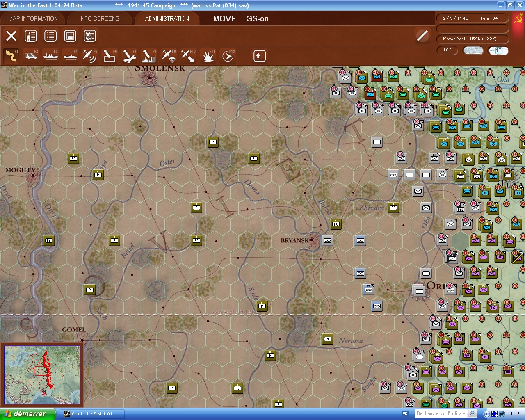Click the MOVE mode label

point(225,18)
